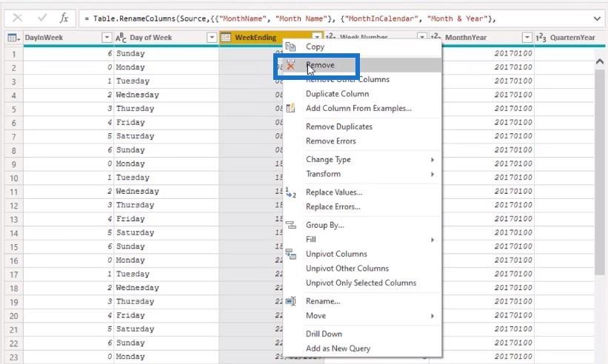The height and width of the screenshot is (364, 608).
Task: Click the Thursday cell in row 19
Action: click(167, 302)
